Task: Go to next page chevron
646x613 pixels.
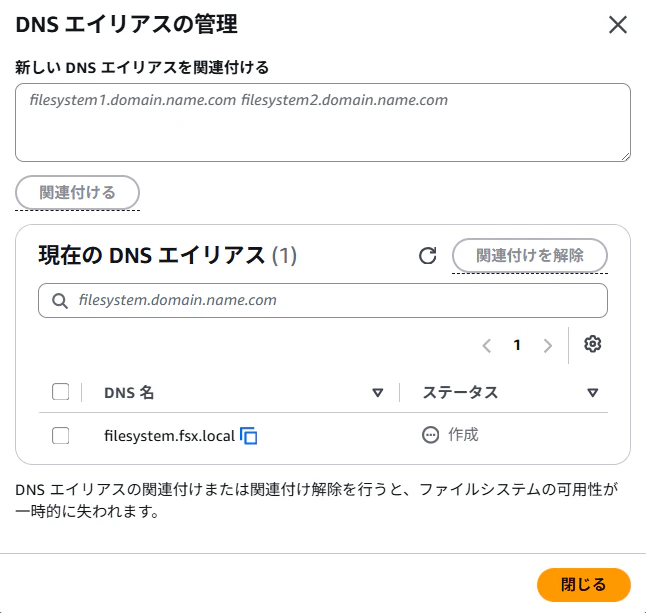Action: [x=548, y=345]
